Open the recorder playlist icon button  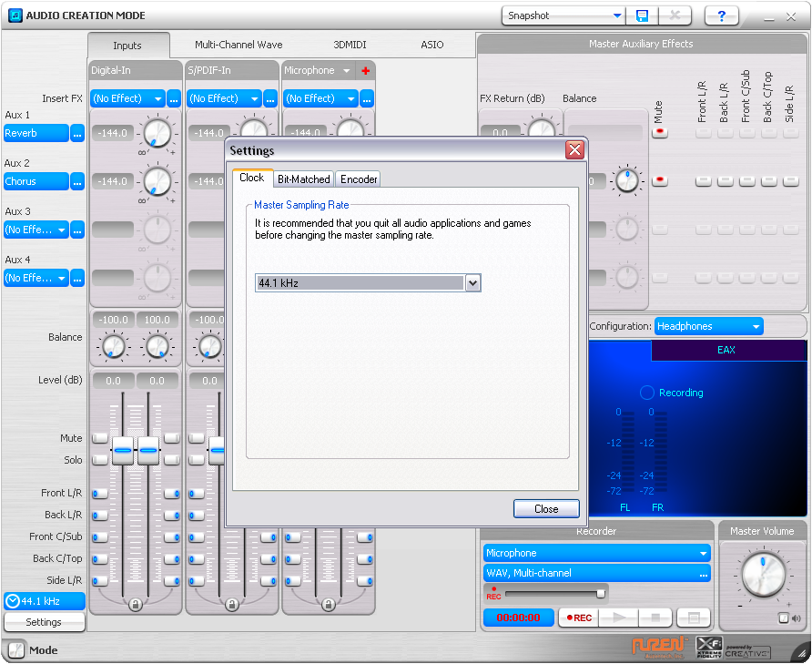[694, 618]
